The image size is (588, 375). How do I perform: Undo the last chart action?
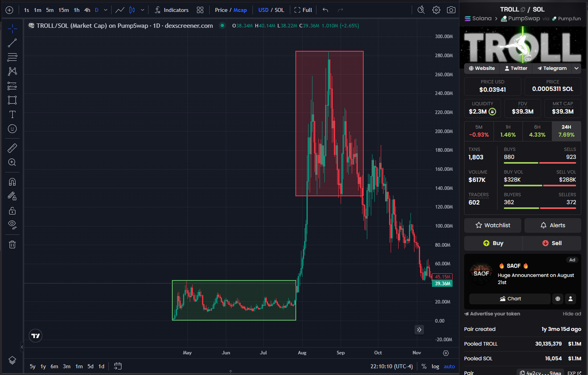(x=325, y=10)
